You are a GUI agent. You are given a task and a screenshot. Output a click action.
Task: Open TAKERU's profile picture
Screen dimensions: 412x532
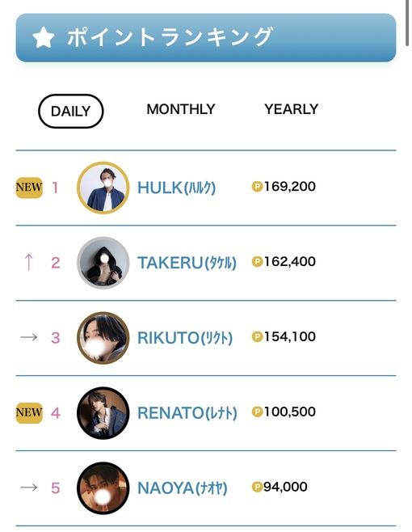103,263
